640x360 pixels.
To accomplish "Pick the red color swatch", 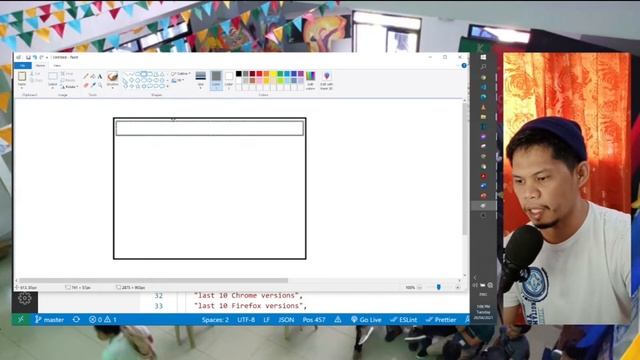I will [260, 73].
